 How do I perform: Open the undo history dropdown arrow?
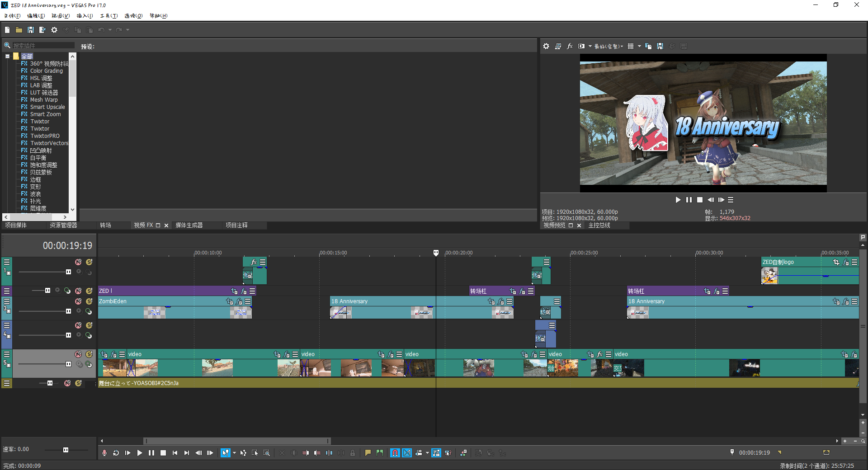click(110, 30)
